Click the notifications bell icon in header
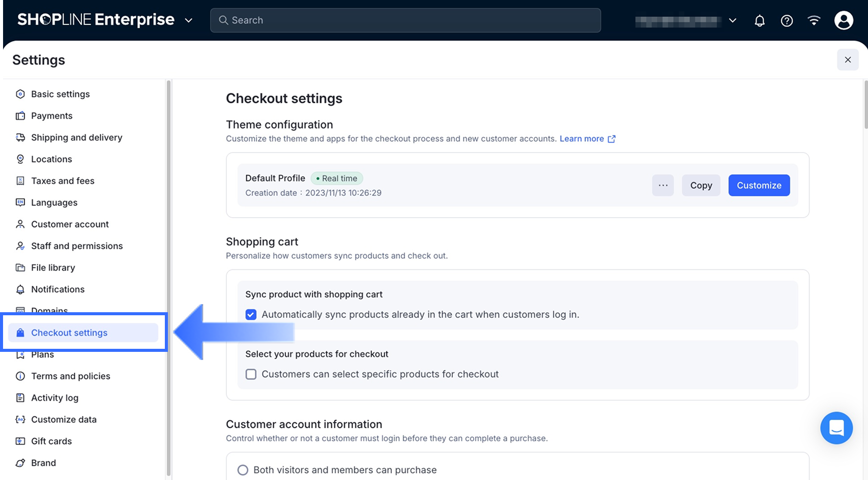This screenshot has width=868, height=480. click(759, 20)
